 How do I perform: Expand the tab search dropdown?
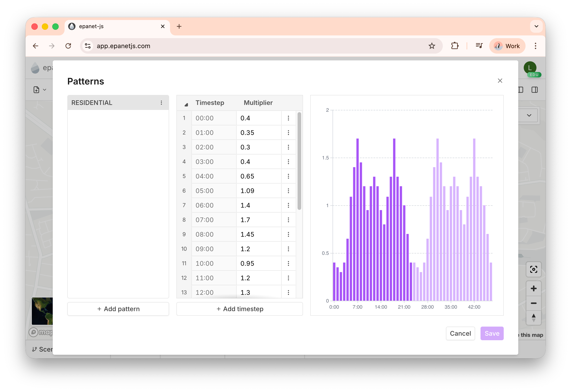536,26
